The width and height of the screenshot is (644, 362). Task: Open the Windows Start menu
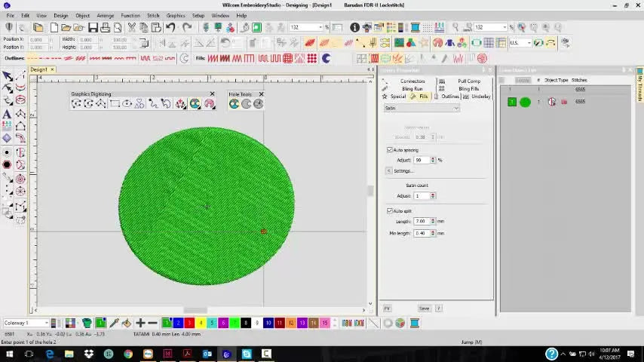(x=9, y=354)
